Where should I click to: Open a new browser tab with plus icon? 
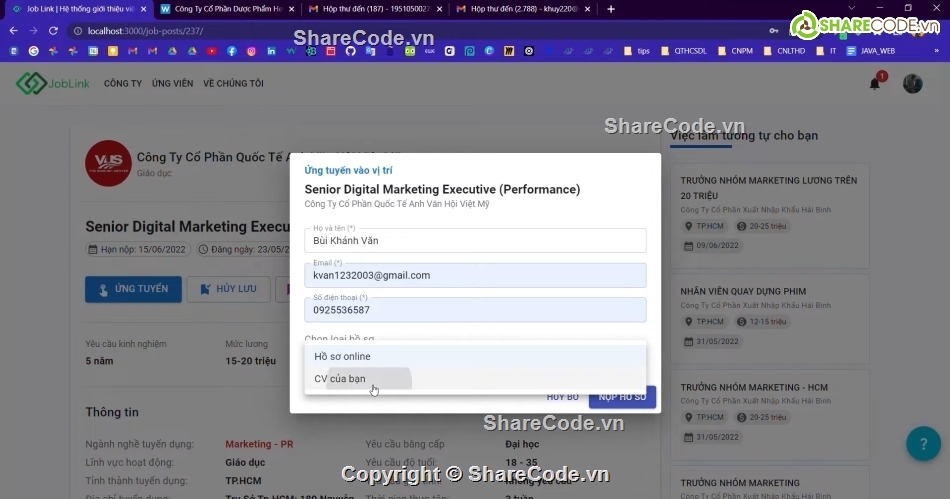610,9
